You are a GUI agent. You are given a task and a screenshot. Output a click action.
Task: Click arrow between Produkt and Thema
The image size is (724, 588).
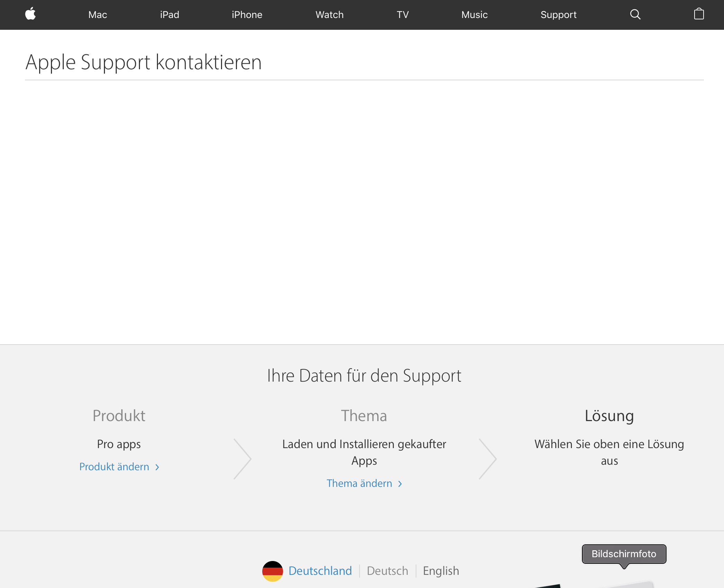click(242, 459)
